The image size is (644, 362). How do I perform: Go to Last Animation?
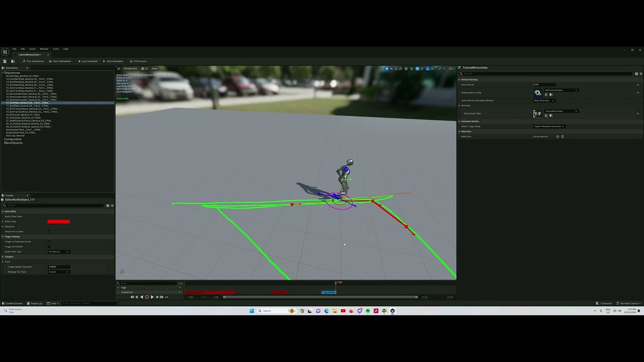pyautogui.click(x=88, y=61)
